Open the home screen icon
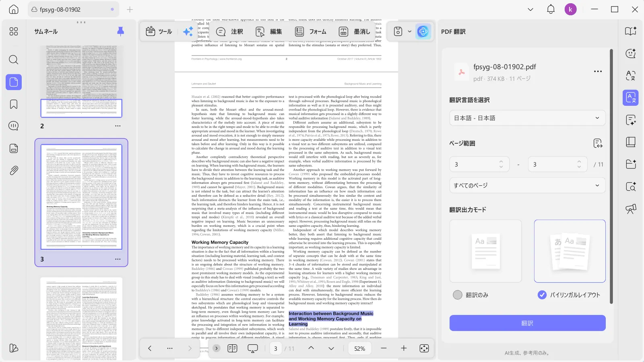This screenshot has height=362, width=644. click(14, 9)
